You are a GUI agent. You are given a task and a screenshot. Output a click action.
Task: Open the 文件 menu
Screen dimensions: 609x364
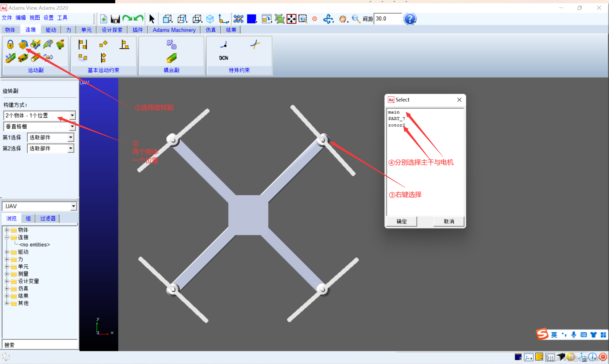pos(7,18)
